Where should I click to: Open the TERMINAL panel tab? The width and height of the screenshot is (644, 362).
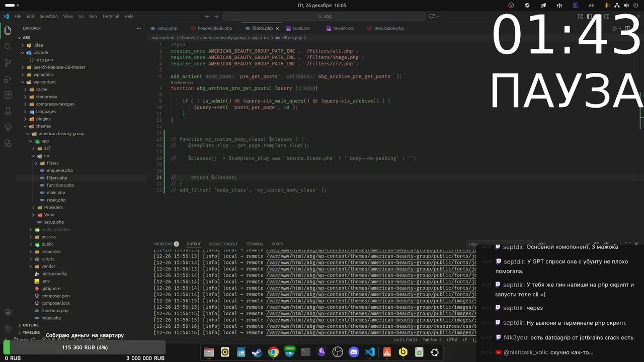255,244
